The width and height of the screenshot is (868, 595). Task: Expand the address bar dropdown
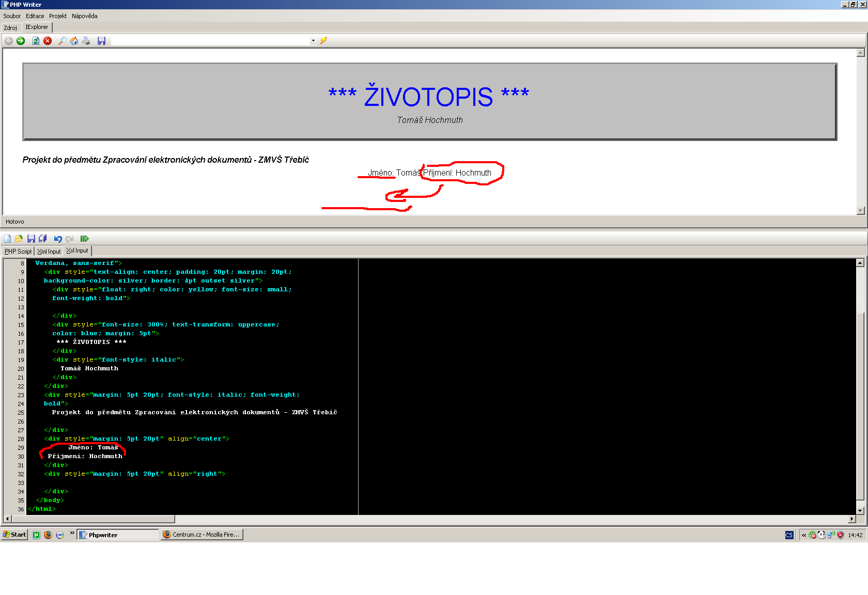[313, 41]
